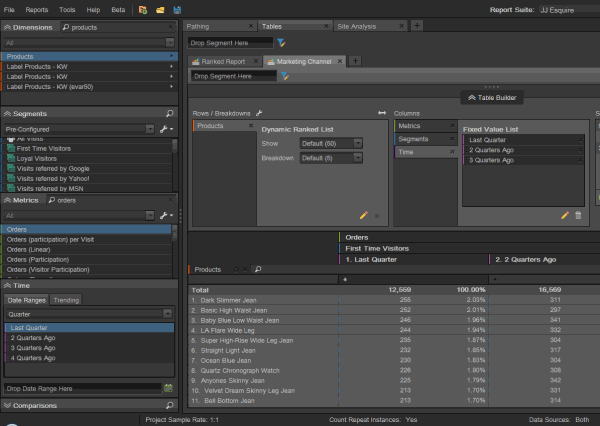This screenshot has width=600, height=426.
Task: Click the pencil edit icon under Dynamic Ranked List
Action: (x=364, y=215)
